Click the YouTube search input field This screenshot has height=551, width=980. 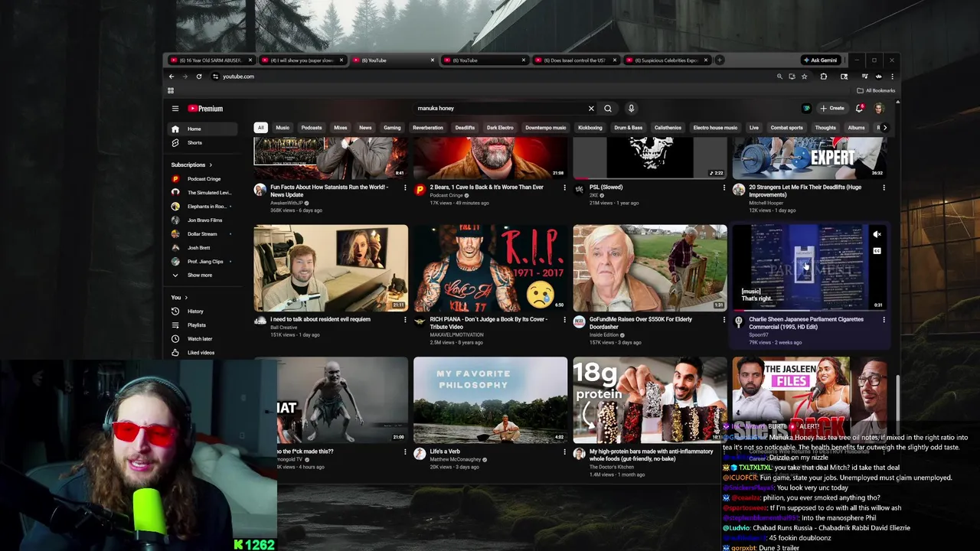(x=501, y=109)
